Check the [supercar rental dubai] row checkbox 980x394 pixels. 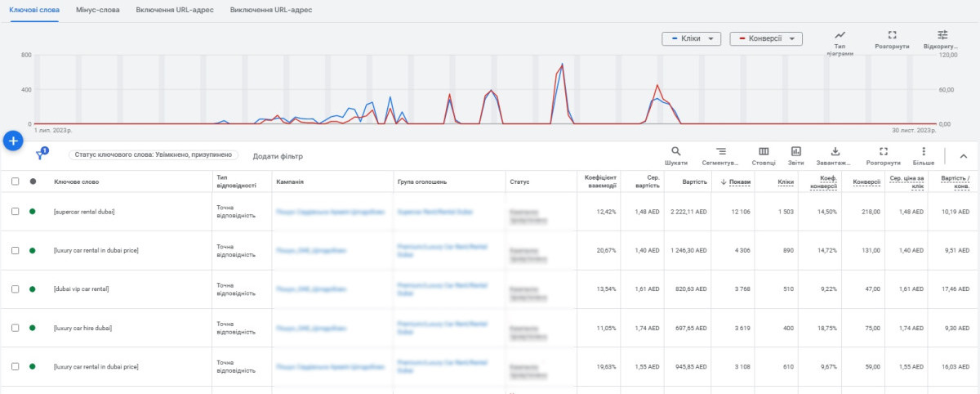point(15,212)
